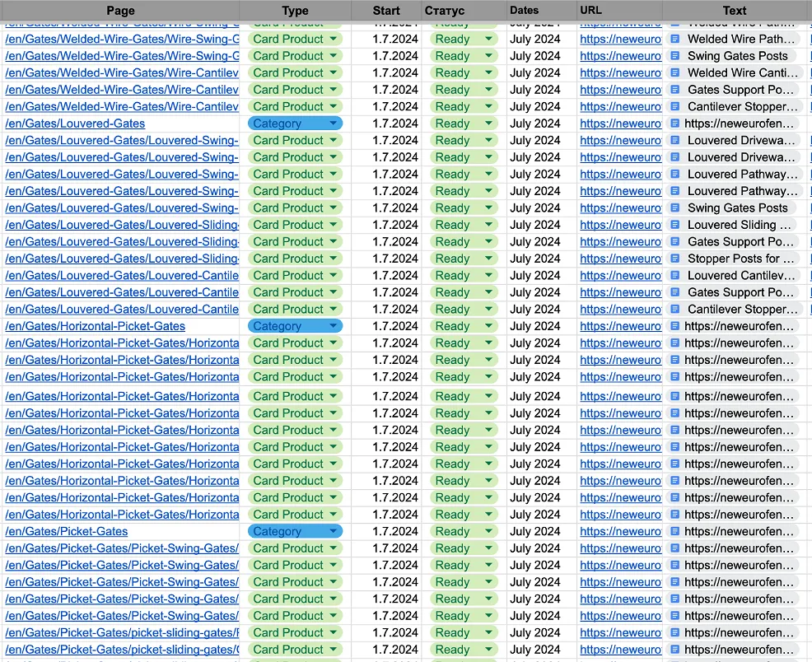Viewport: 812px width, 662px height.
Task: Expand Ready status dropdown in Picket-Gates category row
Action: tap(489, 532)
